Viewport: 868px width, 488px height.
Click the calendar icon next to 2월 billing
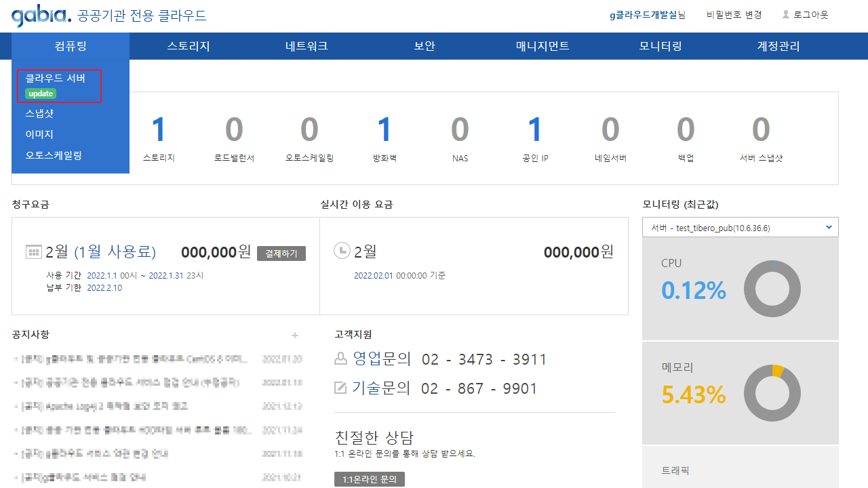33,252
